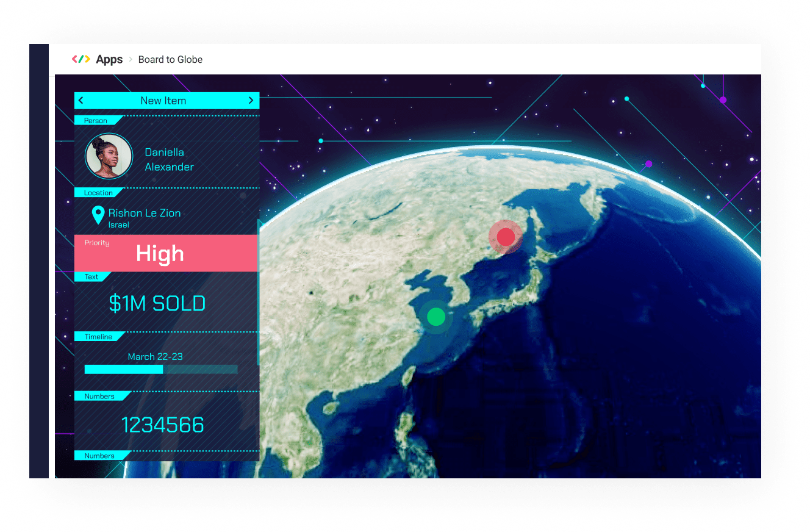Click the High priority status bar
810x532 pixels.
[x=167, y=253]
